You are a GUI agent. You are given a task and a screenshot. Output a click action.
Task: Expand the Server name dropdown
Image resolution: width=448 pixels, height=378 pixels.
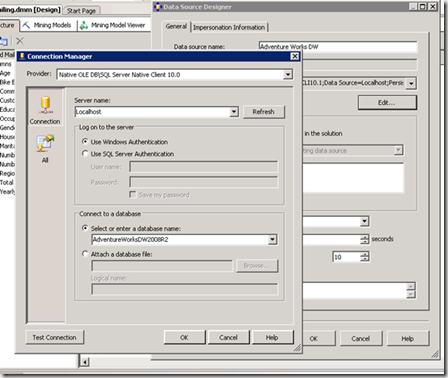[234, 112]
